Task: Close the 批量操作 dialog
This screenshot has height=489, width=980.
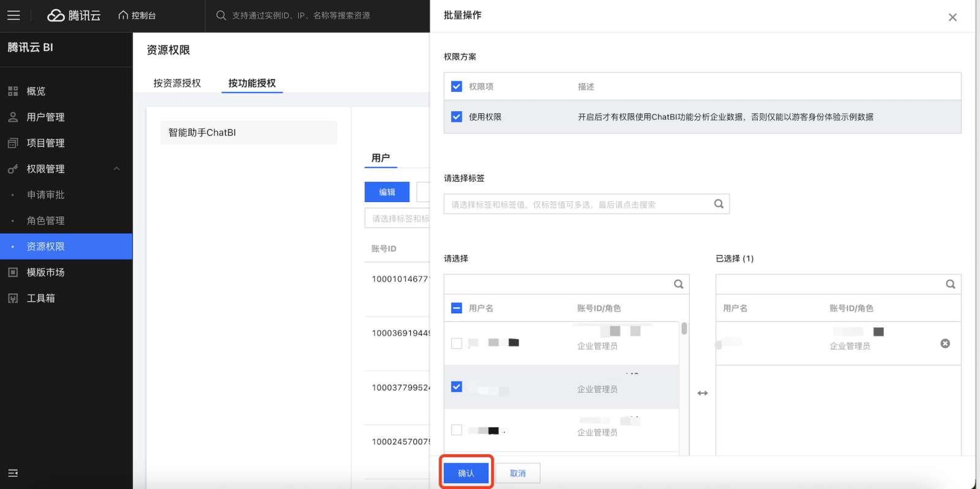Action: click(952, 17)
